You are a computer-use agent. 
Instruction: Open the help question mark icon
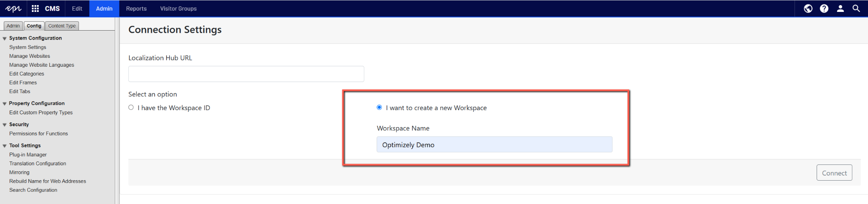pyautogui.click(x=824, y=8)
